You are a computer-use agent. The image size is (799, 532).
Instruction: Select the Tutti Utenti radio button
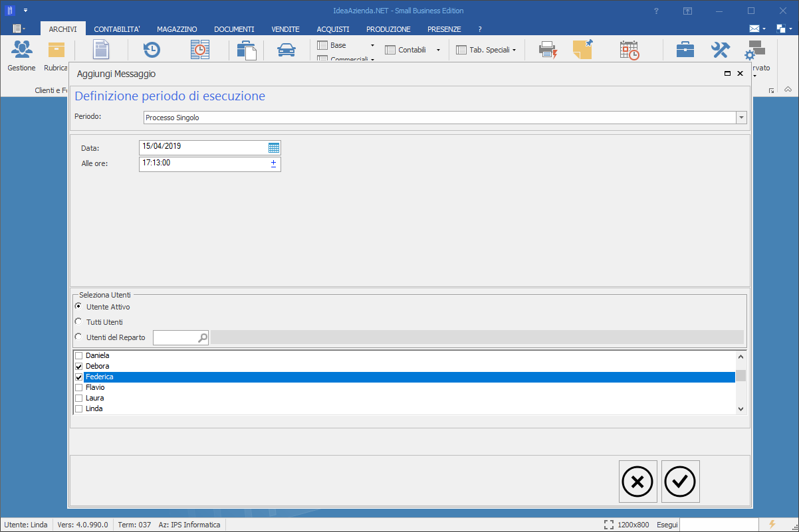[78, 321]
